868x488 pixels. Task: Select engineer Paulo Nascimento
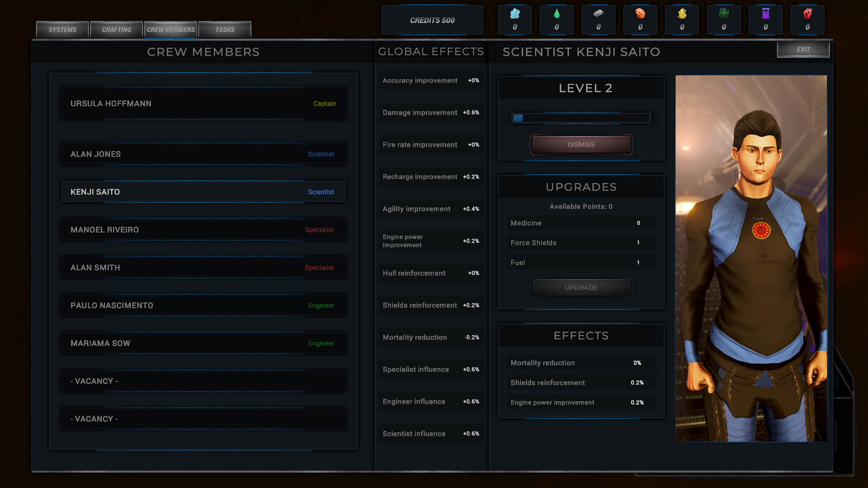203,305
